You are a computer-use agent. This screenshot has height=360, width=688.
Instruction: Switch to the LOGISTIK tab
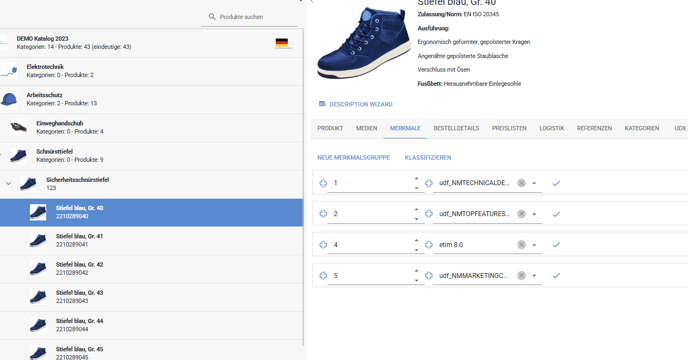tap(552, 128)
